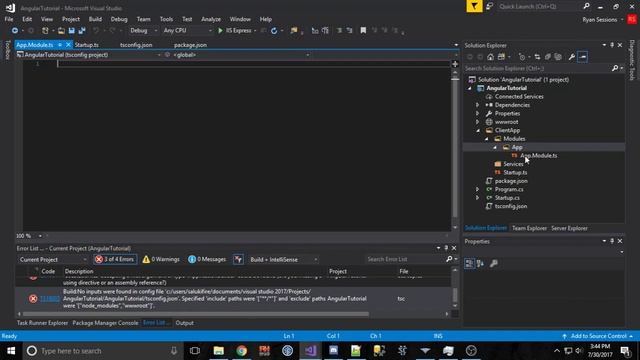Screen dimensions: 640x360
Task: Click the Task View taskbar icon
Action: pos(195,351)
